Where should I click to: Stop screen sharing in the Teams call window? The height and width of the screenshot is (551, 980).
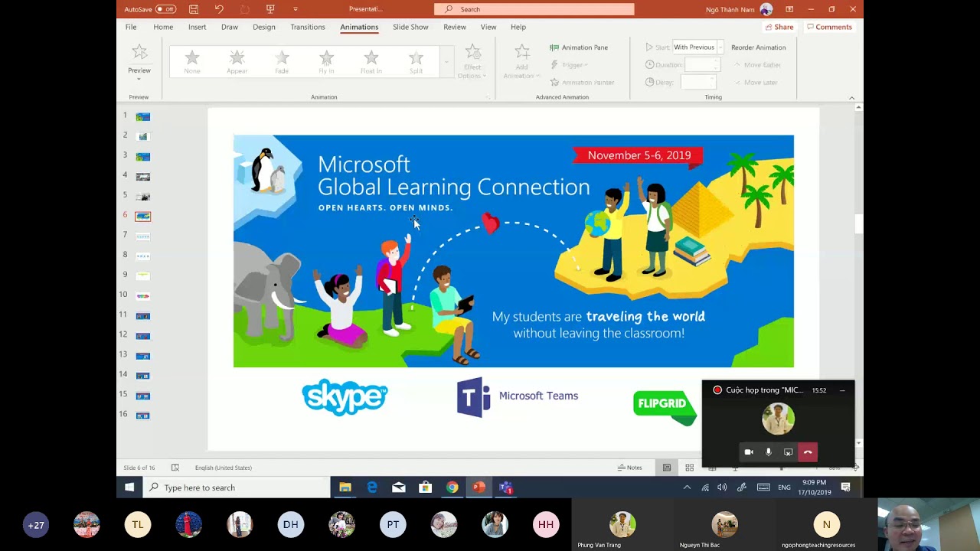click(788, 452)
